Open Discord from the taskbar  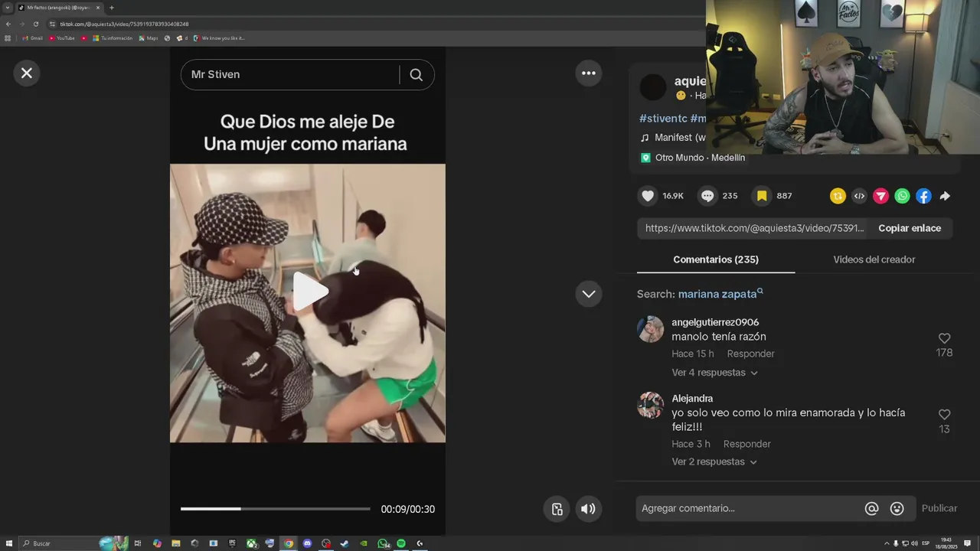click(307, 543)
